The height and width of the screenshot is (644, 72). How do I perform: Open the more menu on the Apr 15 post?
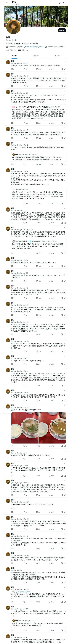click(65, 61)
